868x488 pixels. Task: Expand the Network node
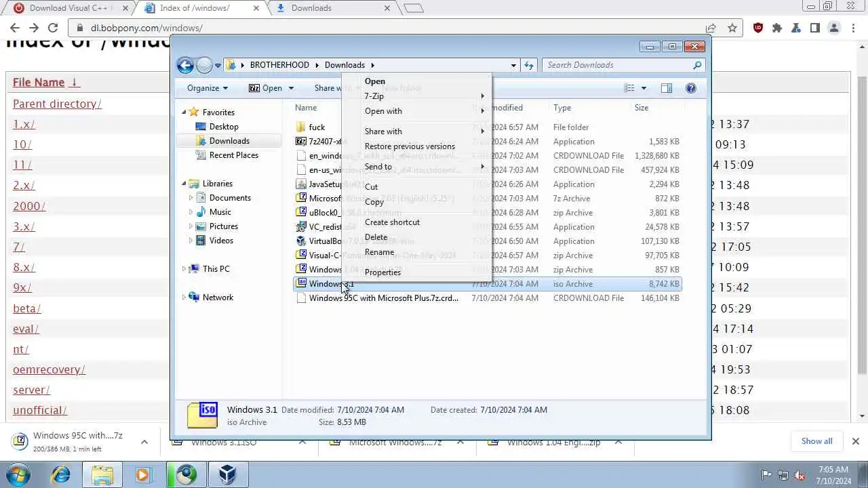[x=184, y=298]
